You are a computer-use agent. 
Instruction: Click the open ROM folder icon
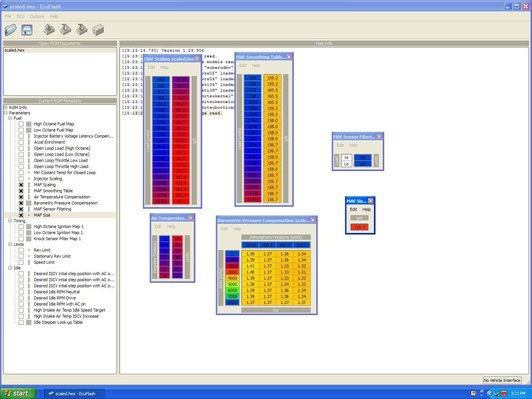[11, 30]
